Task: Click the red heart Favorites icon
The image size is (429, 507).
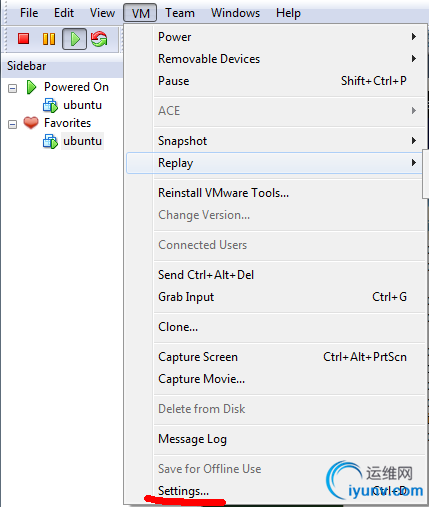Action: [31, 123]
